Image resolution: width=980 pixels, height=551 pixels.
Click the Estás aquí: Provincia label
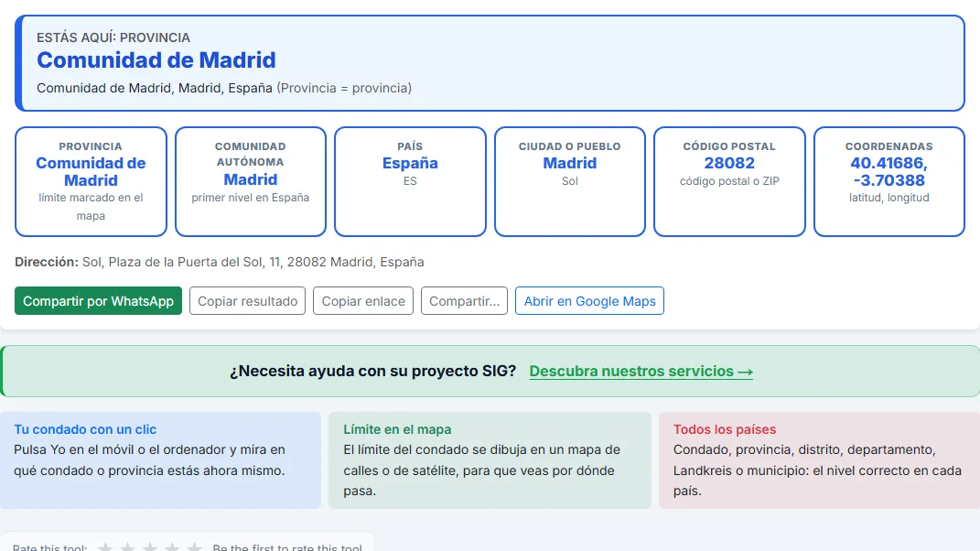coord(113,38)
